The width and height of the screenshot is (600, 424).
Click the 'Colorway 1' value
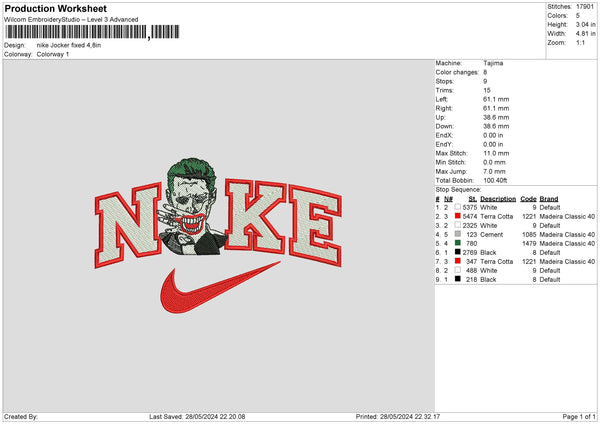click(x=53, y=54)
